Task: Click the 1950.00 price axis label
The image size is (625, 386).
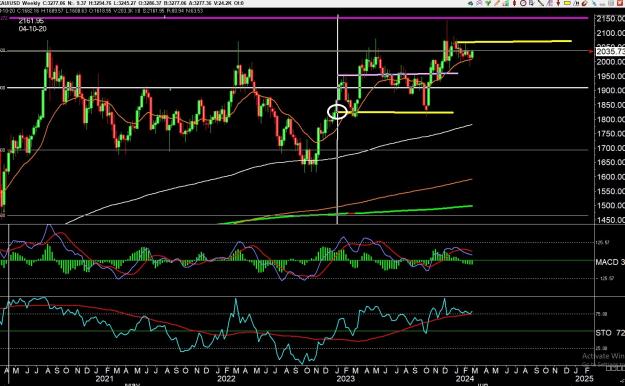Action: pyautogui.click(x=610, y=76)
